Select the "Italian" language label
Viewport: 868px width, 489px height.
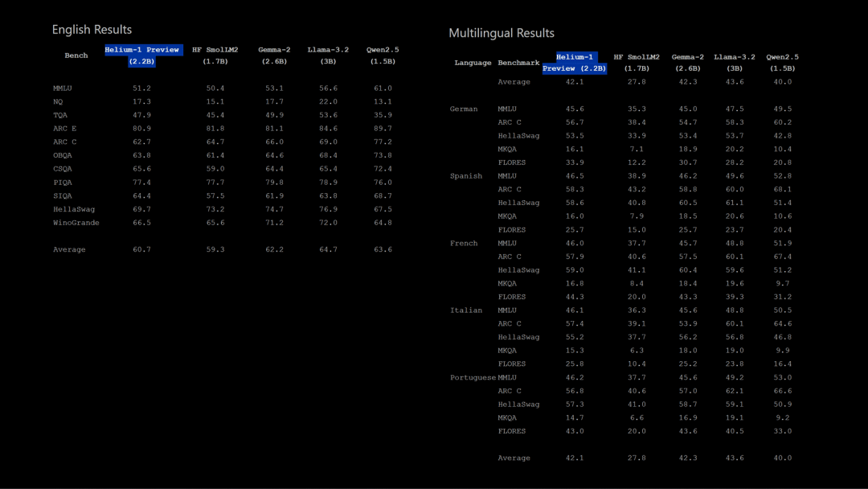[466, 310]
